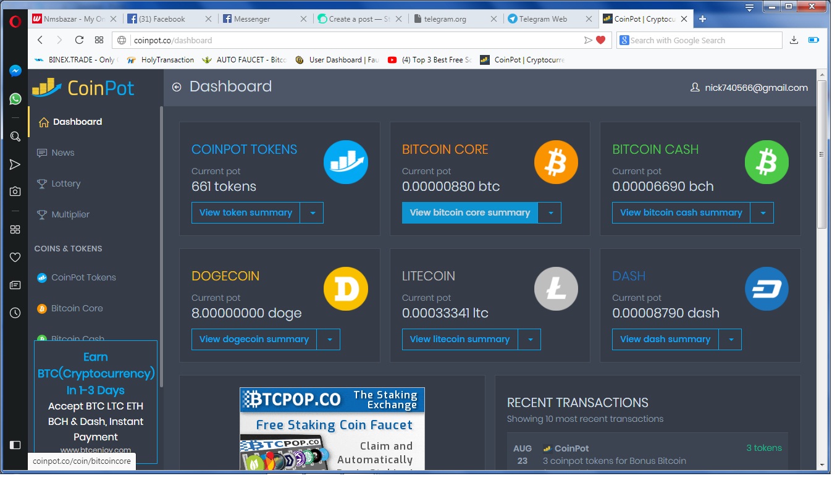Click the battery saver icon
Viewport: 840px width, 504px height.
click(813, 40)
